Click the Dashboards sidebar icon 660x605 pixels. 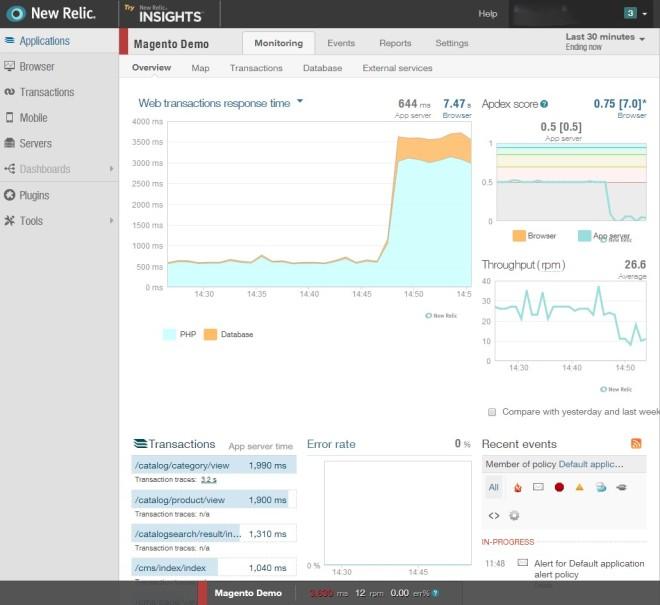pyautogui.click(x=9, y=169)
